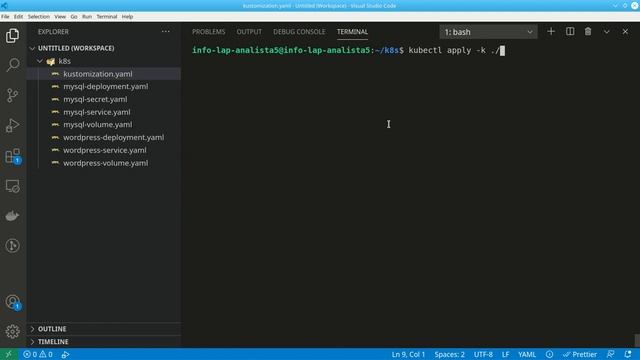Change encoding via UTF-8

(483, 354)
